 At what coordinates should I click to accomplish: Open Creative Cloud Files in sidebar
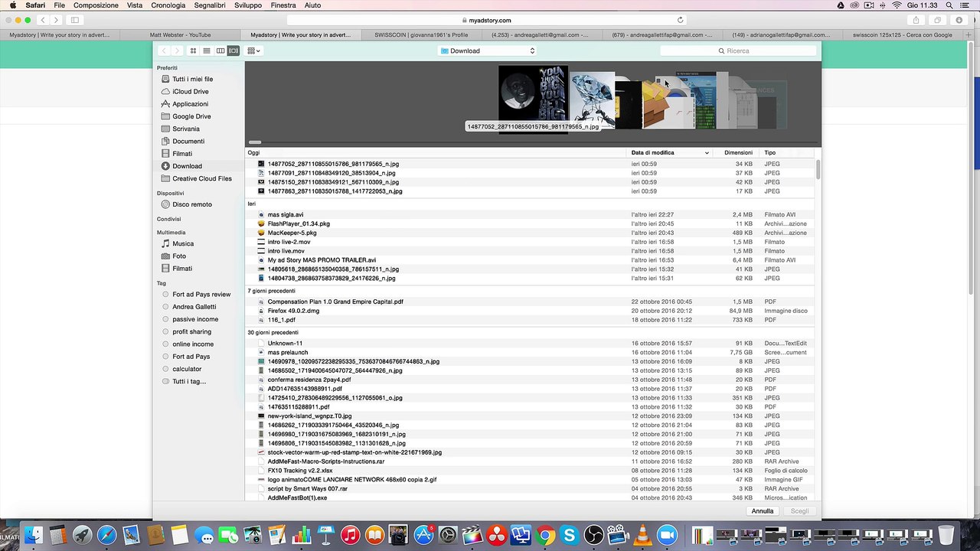click(201, 178)
